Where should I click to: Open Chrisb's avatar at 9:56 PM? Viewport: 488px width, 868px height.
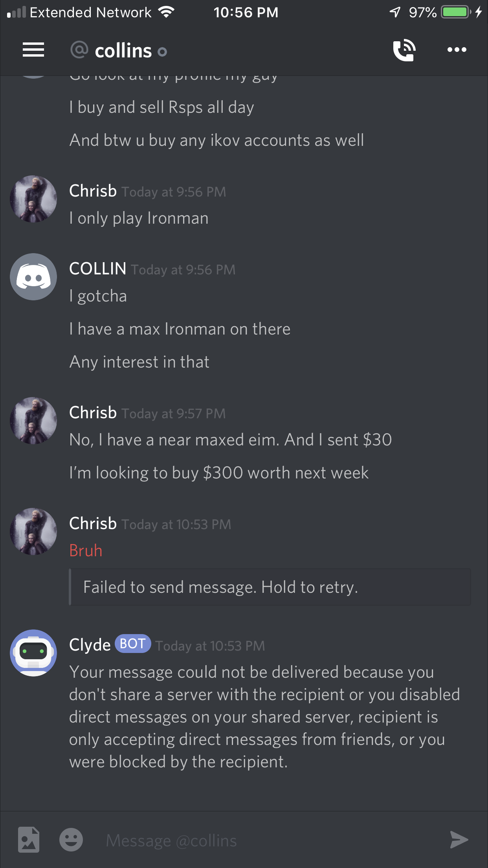33,199
